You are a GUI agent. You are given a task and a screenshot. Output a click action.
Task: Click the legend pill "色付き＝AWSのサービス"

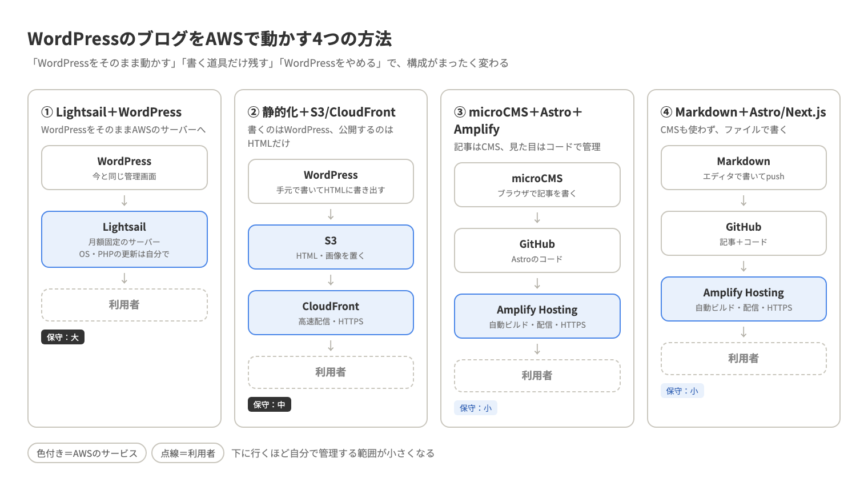point(87,453)
